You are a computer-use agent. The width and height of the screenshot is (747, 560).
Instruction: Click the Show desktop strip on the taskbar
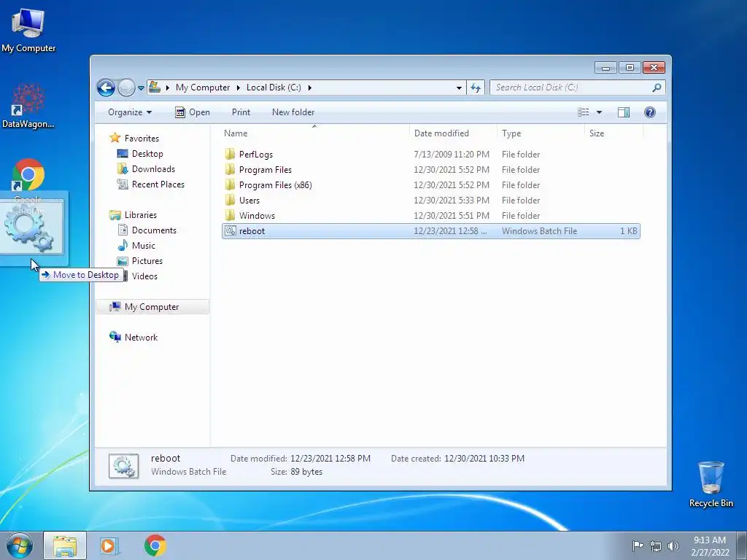click(x=742, y=545)
